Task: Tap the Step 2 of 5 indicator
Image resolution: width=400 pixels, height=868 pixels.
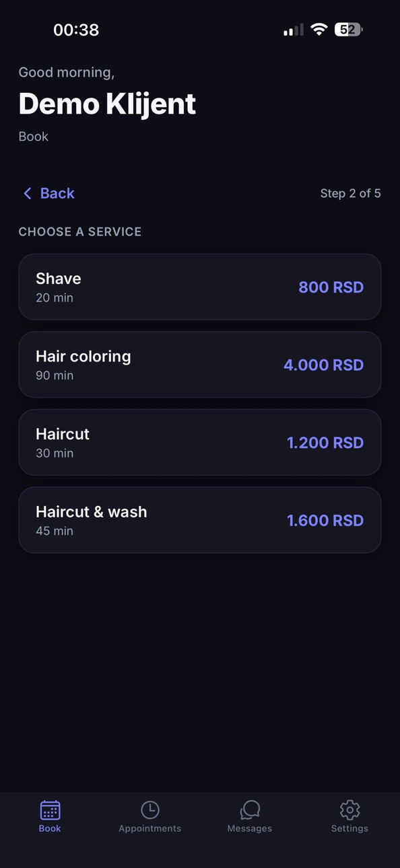Action: 350,193
